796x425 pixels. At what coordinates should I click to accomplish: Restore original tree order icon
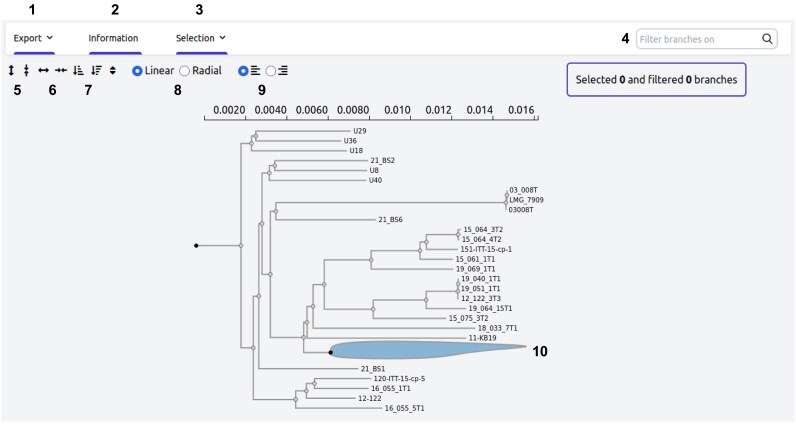click(113, 71)
